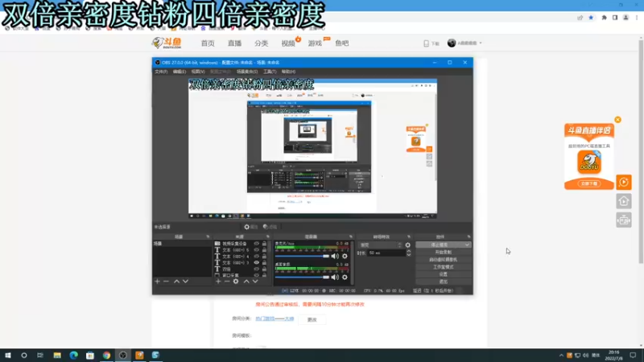The image size is (644, 362).
Task: Open the 工具(T) menu in OBS
Action: [x=270, y=72]
